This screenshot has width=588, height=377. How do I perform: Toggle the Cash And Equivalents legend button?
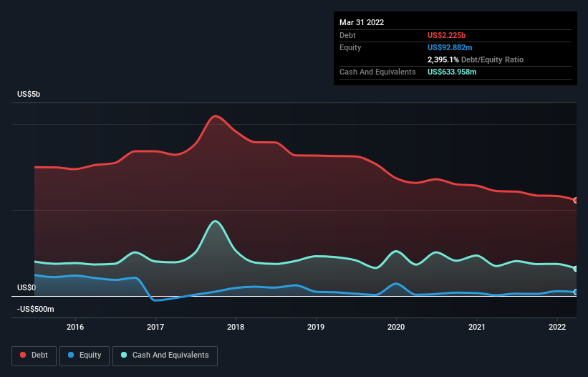point(165,355)
